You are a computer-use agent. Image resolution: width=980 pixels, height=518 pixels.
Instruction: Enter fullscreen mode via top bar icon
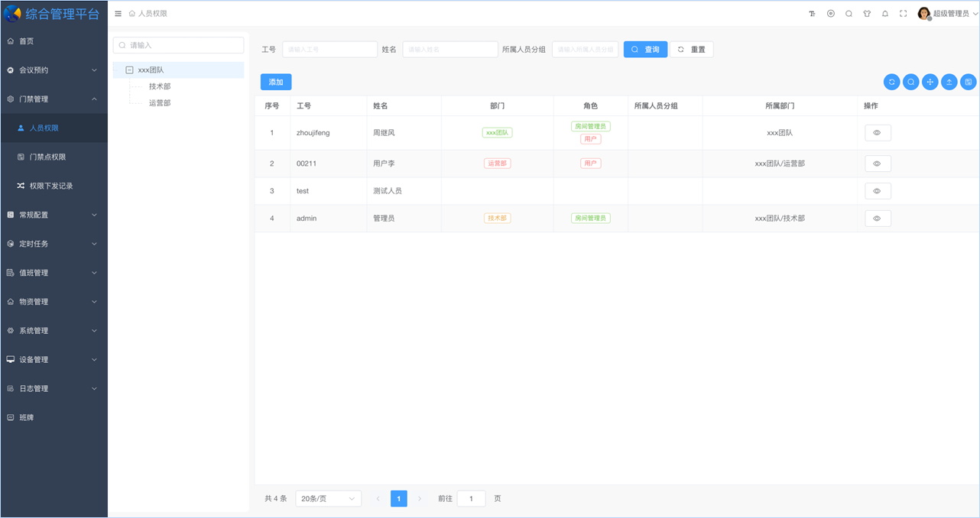click(x=904, y=14)
